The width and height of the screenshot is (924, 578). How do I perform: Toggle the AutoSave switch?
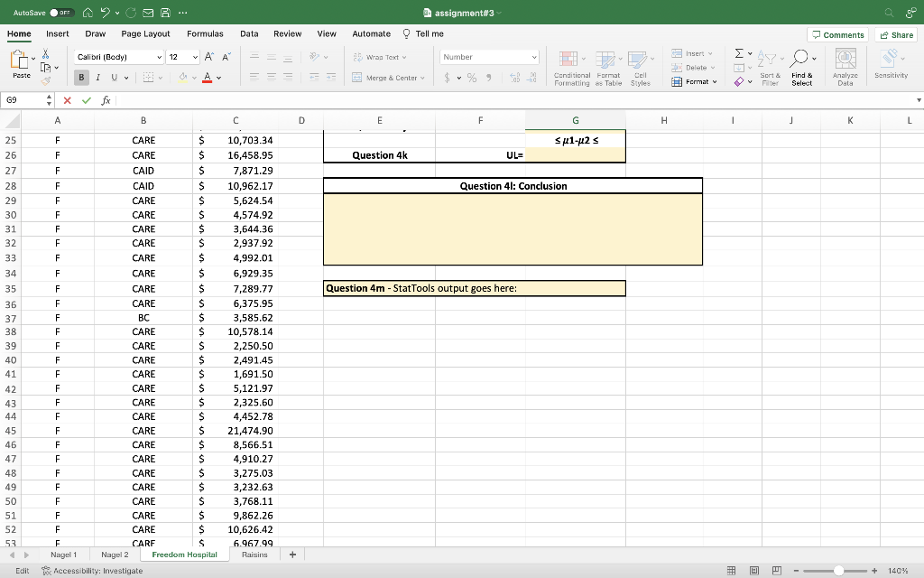click(x=62, y=13)
